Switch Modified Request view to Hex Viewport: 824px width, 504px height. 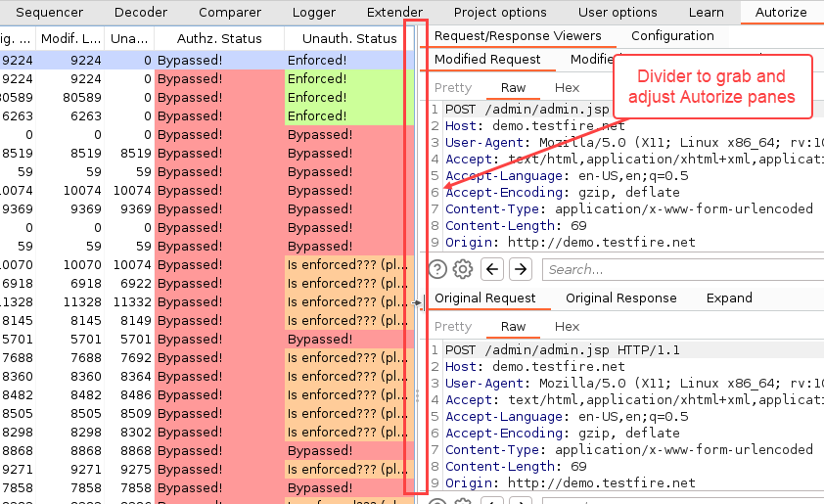pyautogui.click(x=568, y=88)
